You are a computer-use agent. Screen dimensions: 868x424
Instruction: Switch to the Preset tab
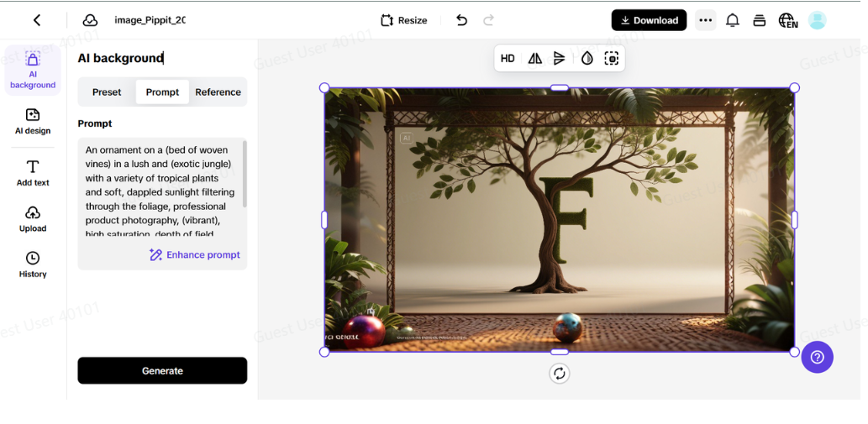click(107, 92)
